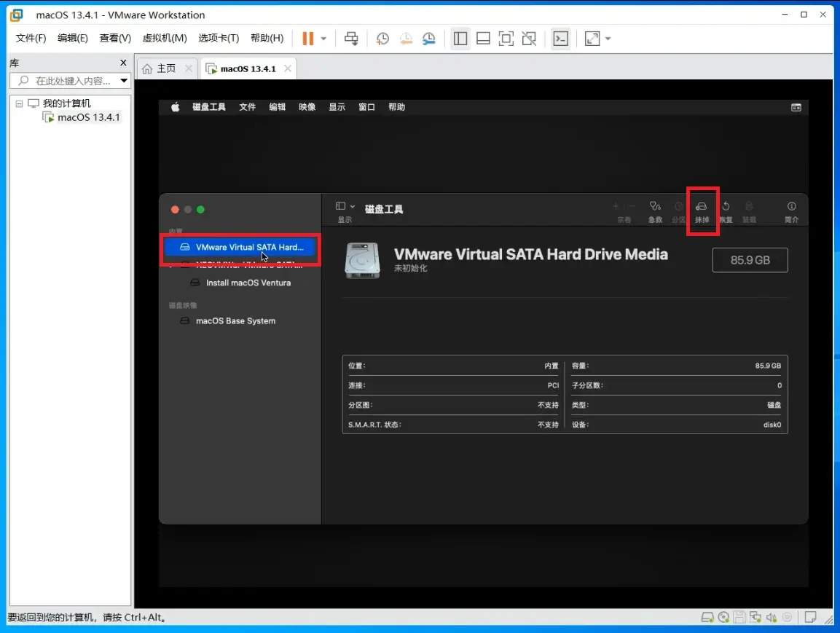
Task: Click the floppy status icon in status bar
Action: point(739,618)
